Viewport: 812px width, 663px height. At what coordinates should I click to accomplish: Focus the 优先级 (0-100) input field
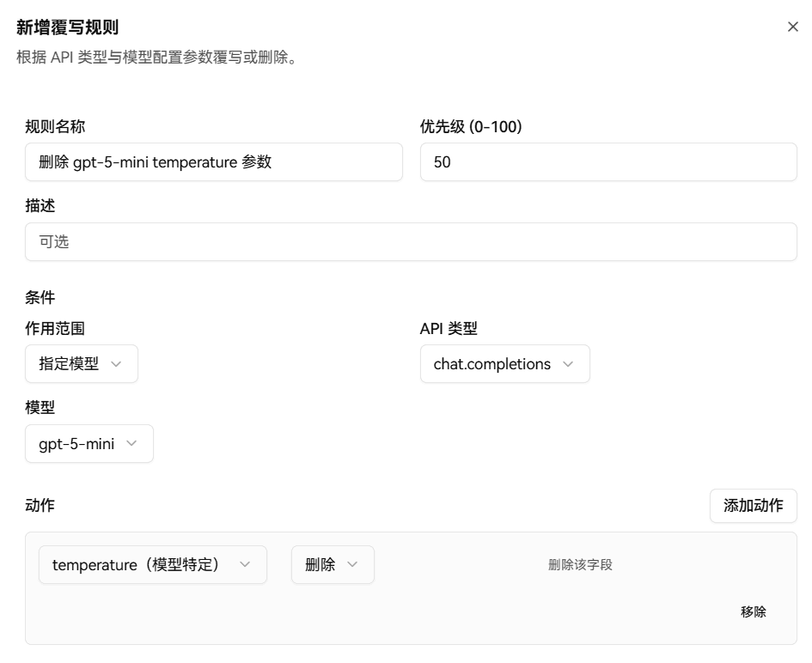click(x=607, y=162)
